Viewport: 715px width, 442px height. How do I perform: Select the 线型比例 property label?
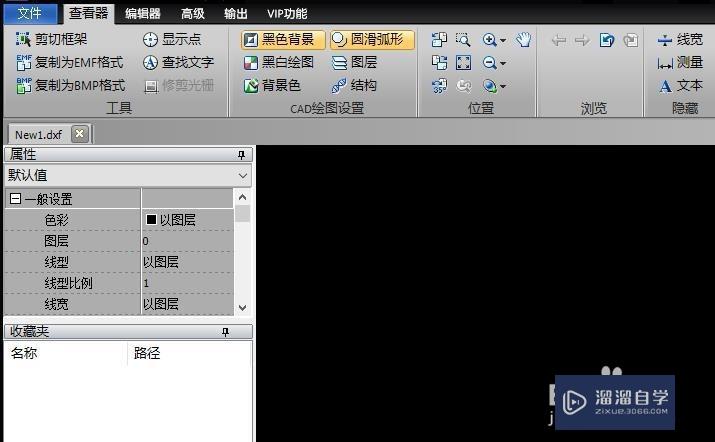click(68, 283)
